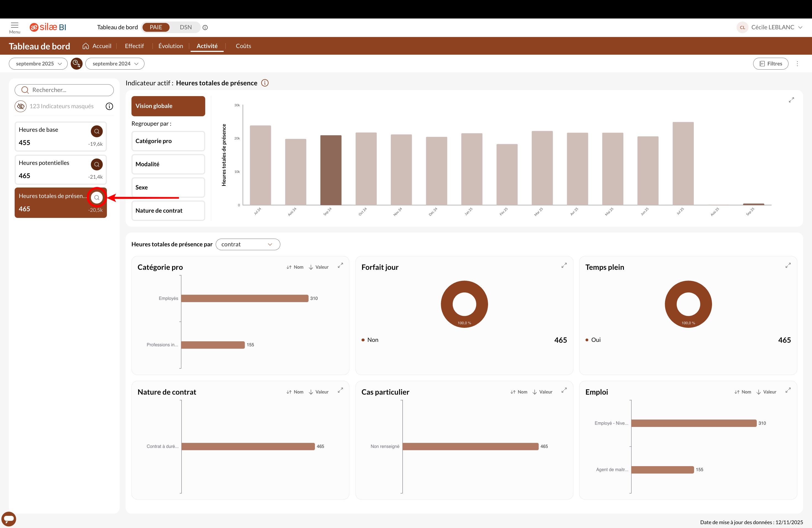
Task: Open the hamburger Menu icon
Action: click(x=14, y=26)
